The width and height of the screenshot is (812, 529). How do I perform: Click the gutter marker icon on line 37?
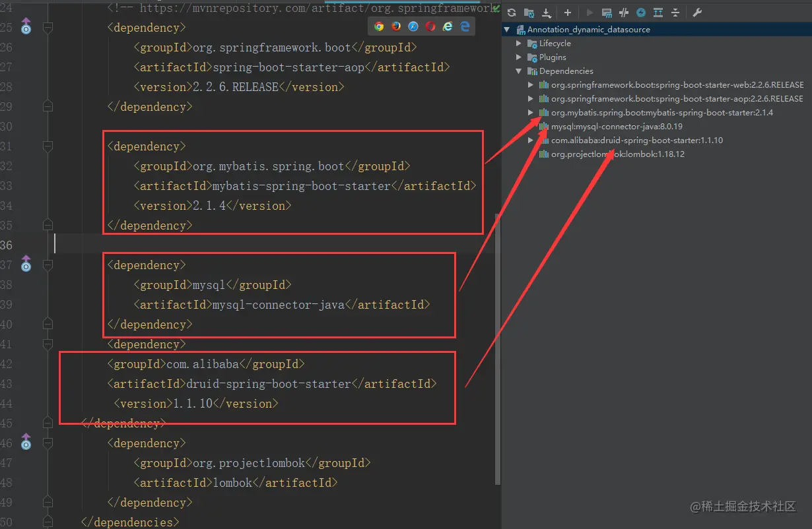pos(26,264)
